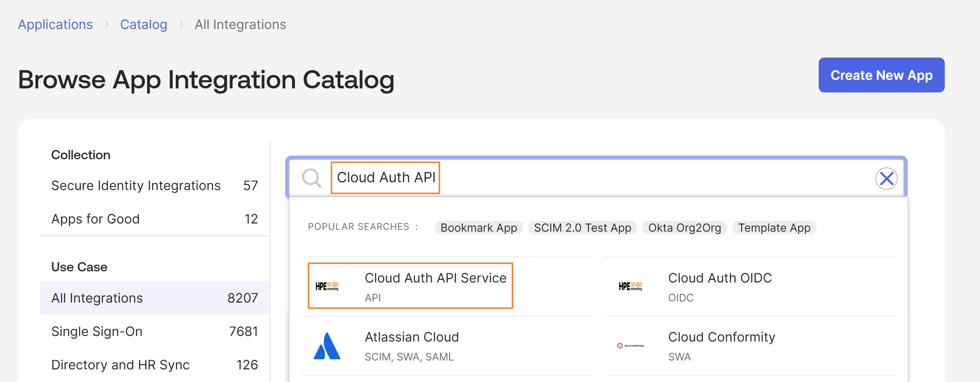
Task: Open Cloud Auth OIDC result
Action: [750, 286]
